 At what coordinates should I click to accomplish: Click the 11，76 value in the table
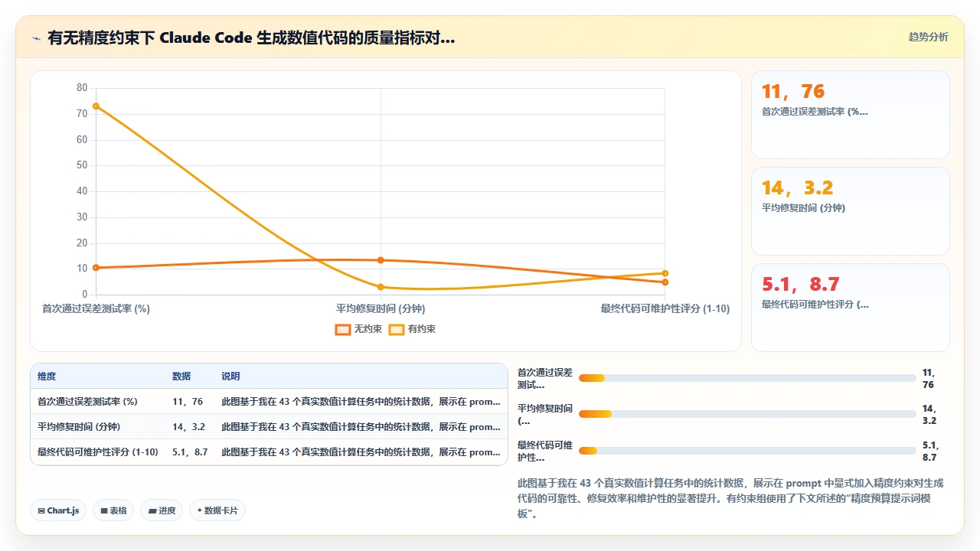(x=188, y=402)
